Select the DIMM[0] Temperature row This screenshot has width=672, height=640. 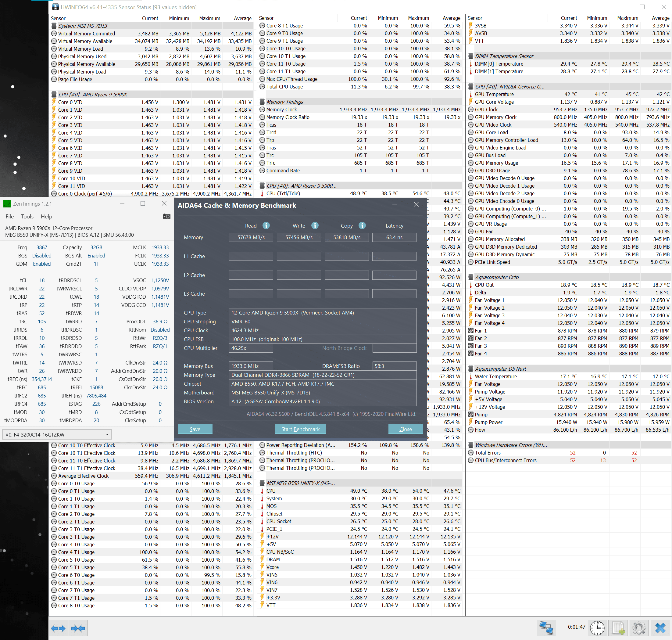pyautogui.click(x=569, y=64)
